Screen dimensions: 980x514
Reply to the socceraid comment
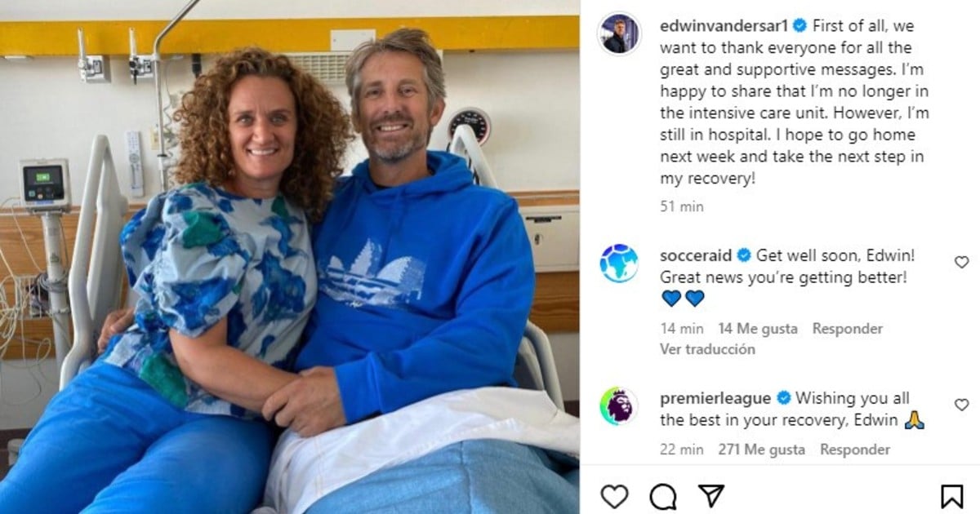click(847, 329)
